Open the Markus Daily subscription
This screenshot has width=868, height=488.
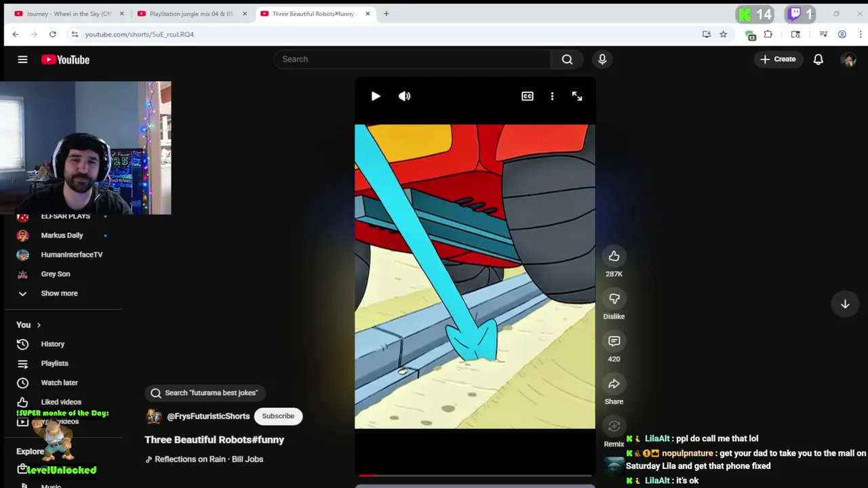tap(62, 235)
